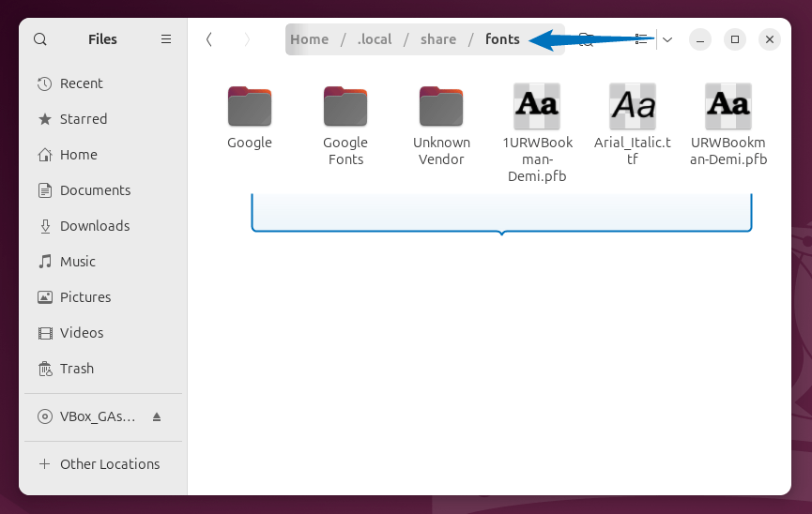Open Starred in the sidebar
The image size is (812, 514).
tap(103, 119)
